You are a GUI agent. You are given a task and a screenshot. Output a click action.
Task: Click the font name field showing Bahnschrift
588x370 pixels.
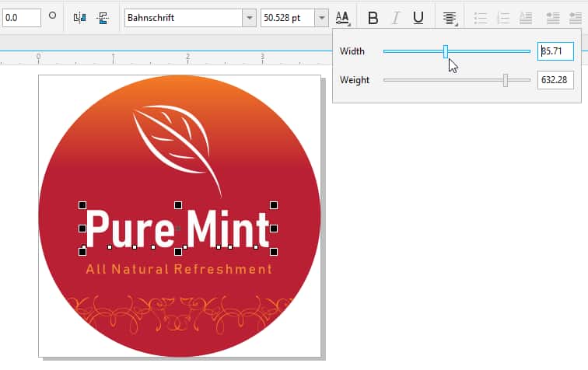click(183, 18)
